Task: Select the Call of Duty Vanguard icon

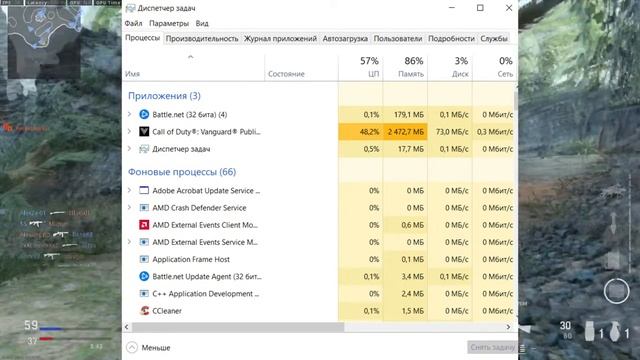Action: [x=144, y=131]
